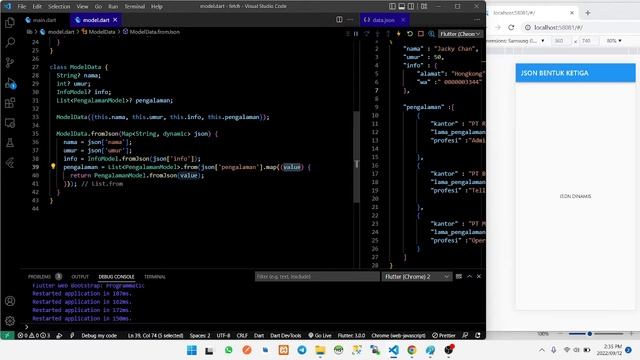Image resolution: width=640 pixels, height=360 pixels.
Task: Open Flutter (Chrome) 2 console session dropdown
Action: pos(417,277)
